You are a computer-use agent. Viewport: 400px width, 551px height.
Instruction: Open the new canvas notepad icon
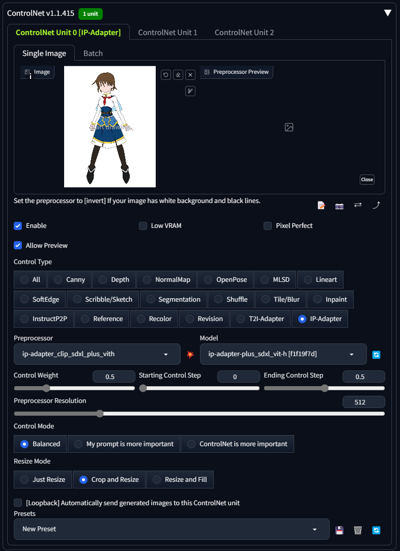click(321, 205)
